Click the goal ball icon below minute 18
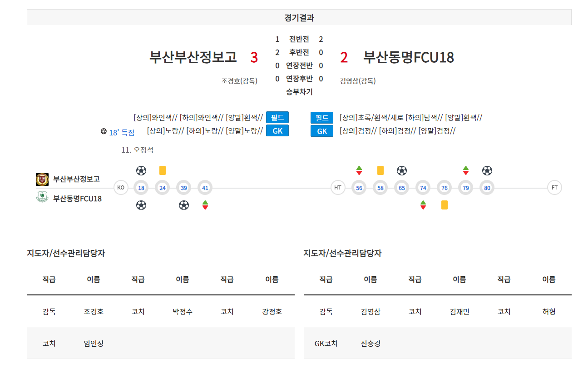The image size is (588, 369). click(141, 205)
